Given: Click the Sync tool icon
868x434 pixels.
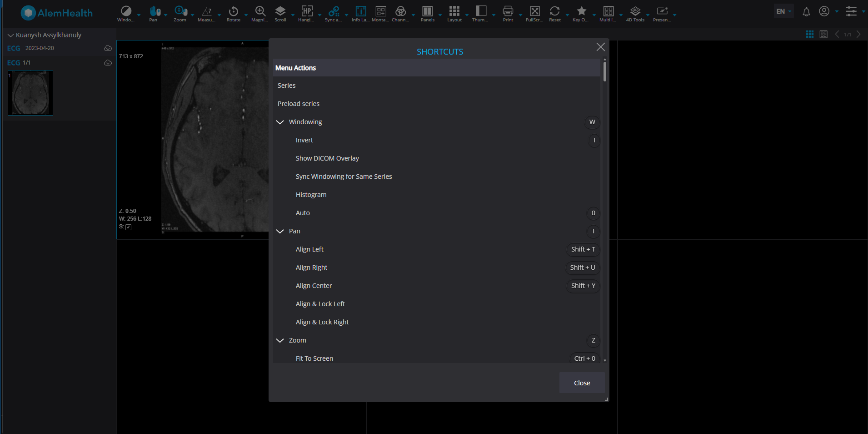Looking at the screenshot, I should [x=334, y=11].
